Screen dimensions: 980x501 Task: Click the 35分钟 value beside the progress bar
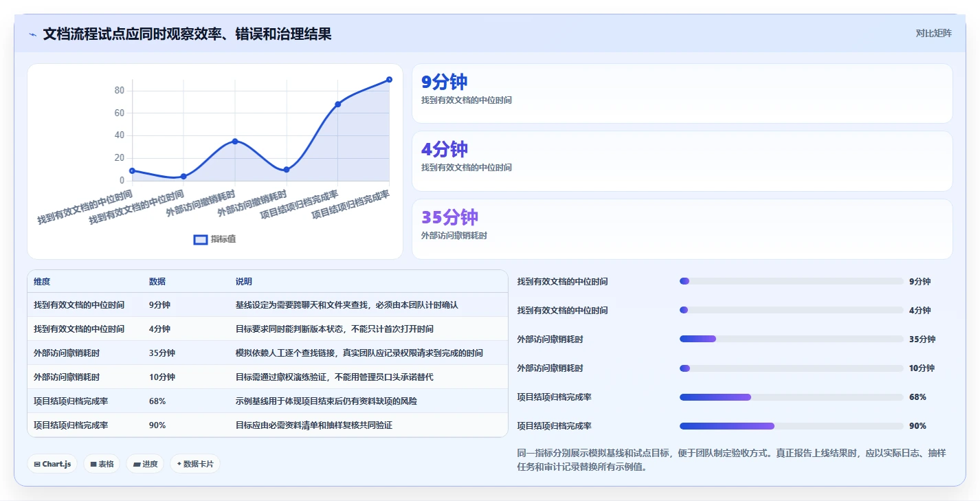[922, 339]
